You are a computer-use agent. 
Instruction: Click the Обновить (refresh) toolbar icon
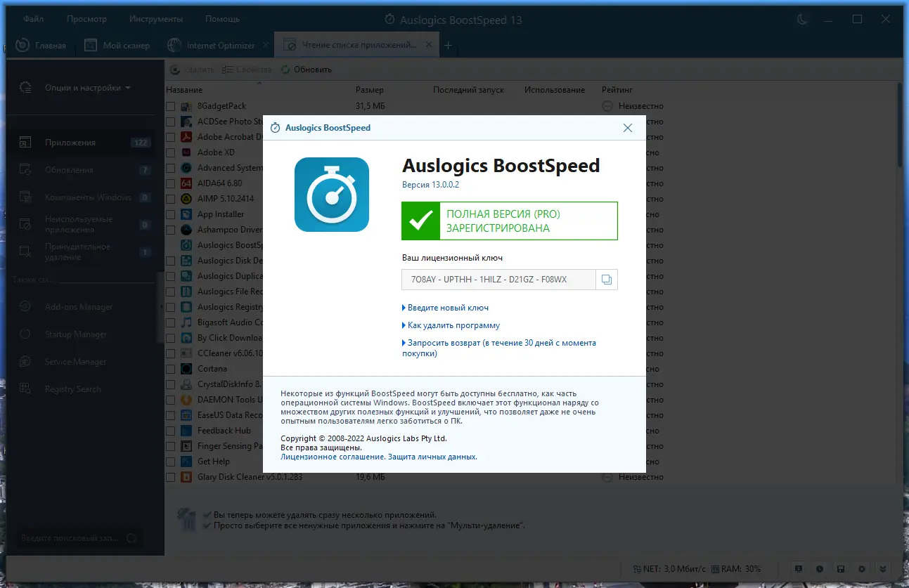pos(285,69)
